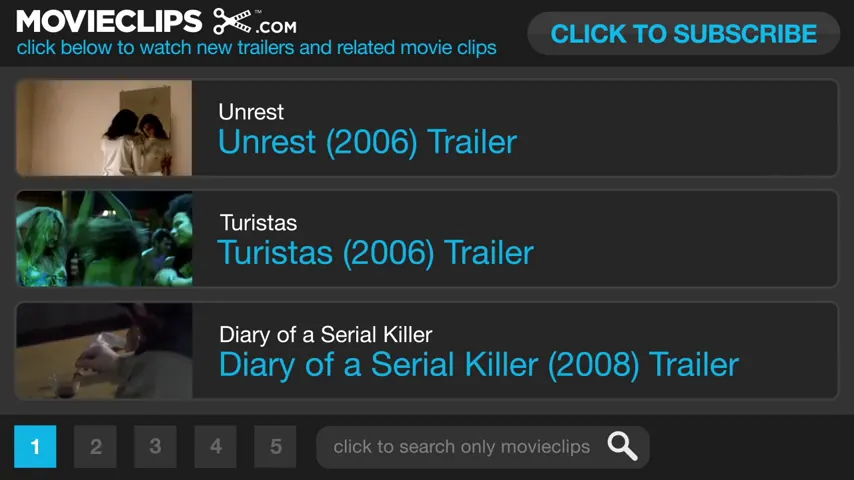Click the scissors film-strip logo icon
Screen dimensions: 854x480
coord(232,21)
